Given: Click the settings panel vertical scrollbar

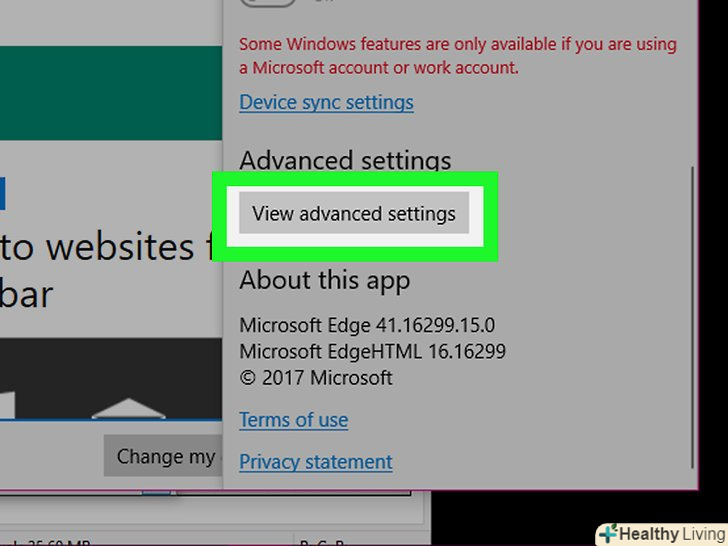Looking at the screenshot, I should (692, 317).
